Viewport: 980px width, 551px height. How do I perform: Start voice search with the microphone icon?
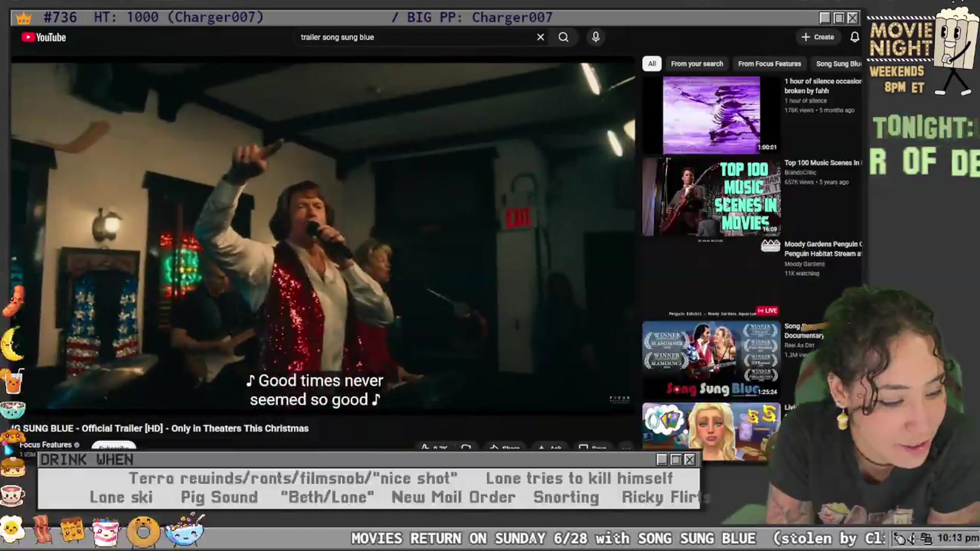pyautogui.click(x=596, y=37)
